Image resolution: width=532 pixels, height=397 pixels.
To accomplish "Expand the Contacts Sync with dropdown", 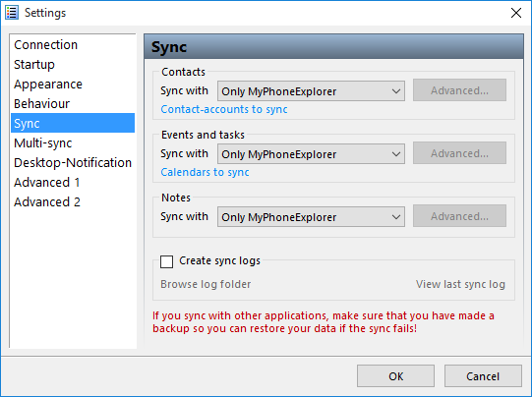I will [311, 90].
